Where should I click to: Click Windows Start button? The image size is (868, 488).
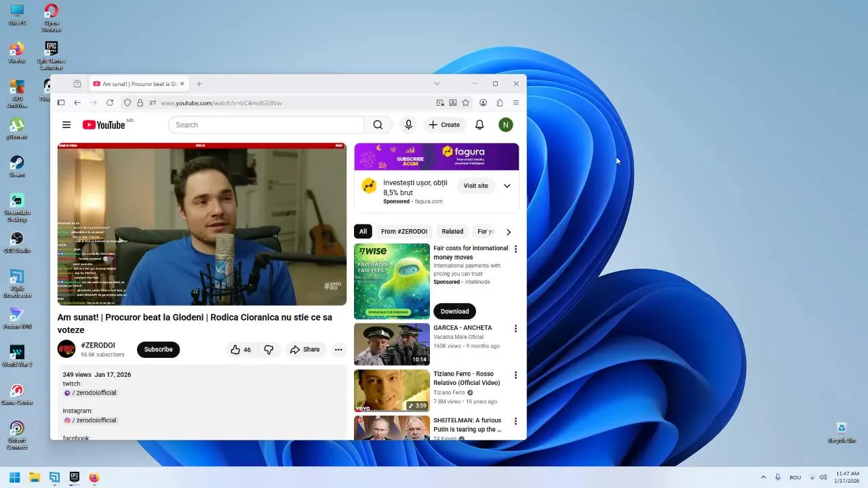pos(14,477)
